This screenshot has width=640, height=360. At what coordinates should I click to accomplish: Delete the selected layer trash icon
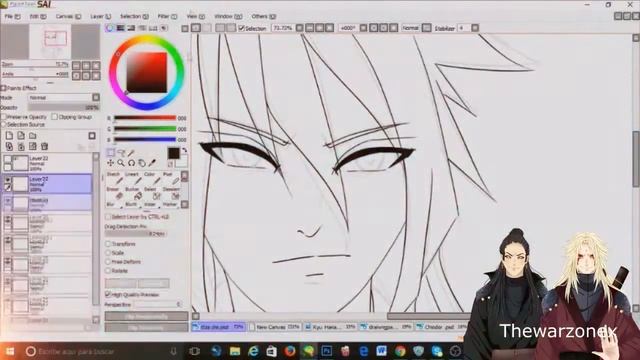click(44, 146)
